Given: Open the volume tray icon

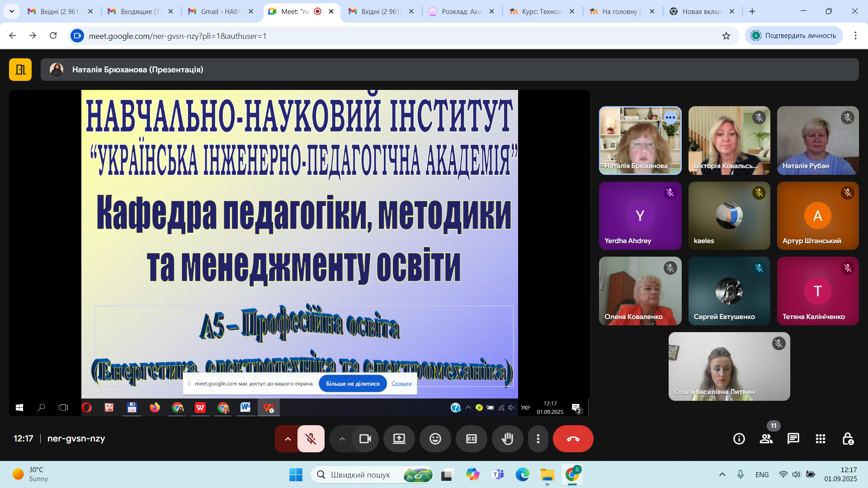Looking at the screenshot, I should tap(797, 474).
